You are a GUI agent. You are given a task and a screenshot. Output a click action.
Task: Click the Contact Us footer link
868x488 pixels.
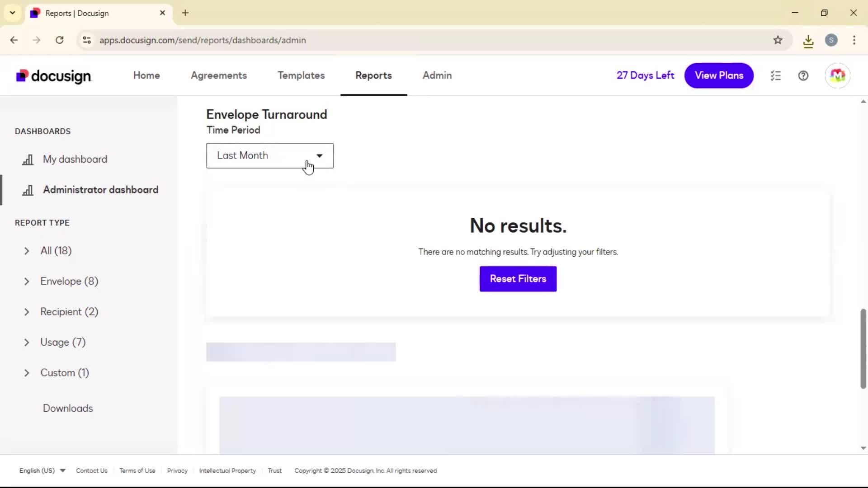coord(92,471)
